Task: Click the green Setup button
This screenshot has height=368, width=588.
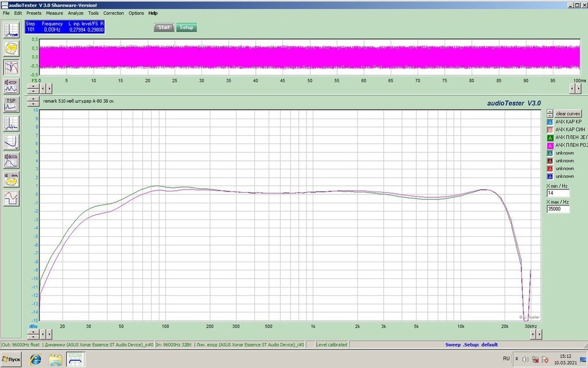Action: [x=187, y=28]
